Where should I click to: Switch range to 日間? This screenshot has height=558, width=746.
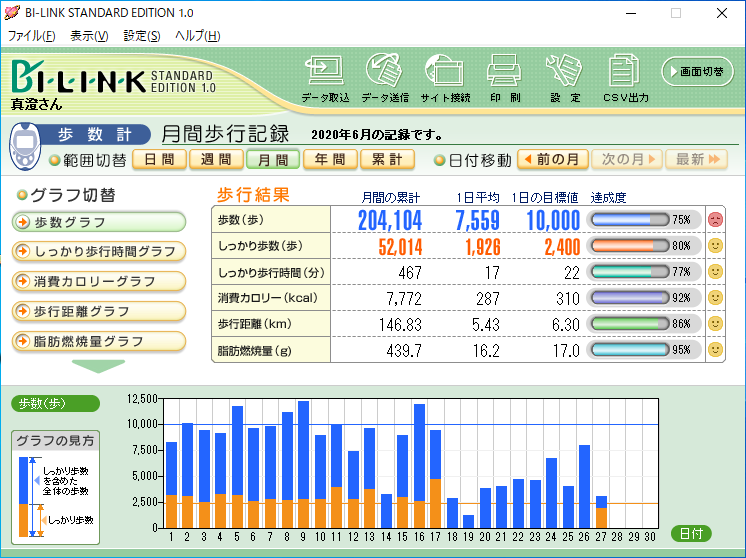click(158, 159)
